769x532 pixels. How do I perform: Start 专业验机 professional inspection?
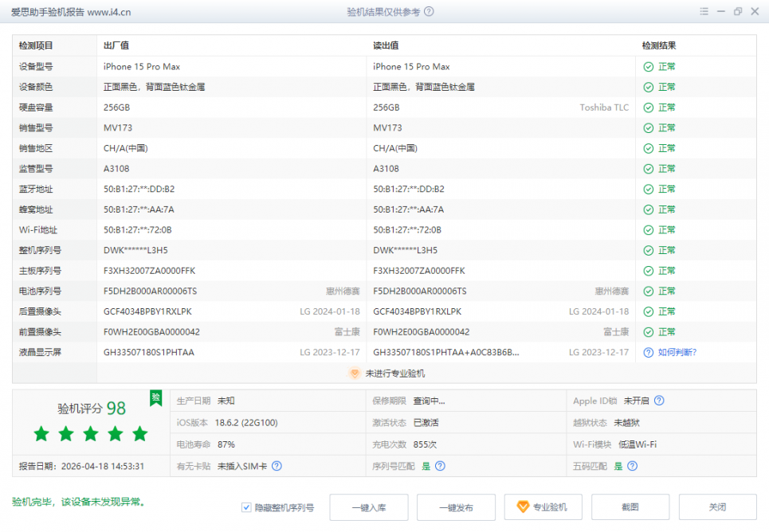tap(543, 507)
